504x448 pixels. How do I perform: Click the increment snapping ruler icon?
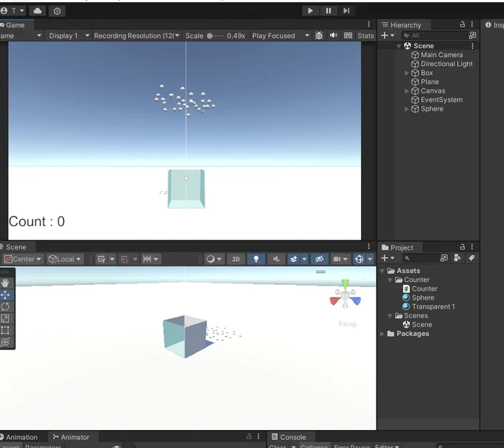pos(147,259)
